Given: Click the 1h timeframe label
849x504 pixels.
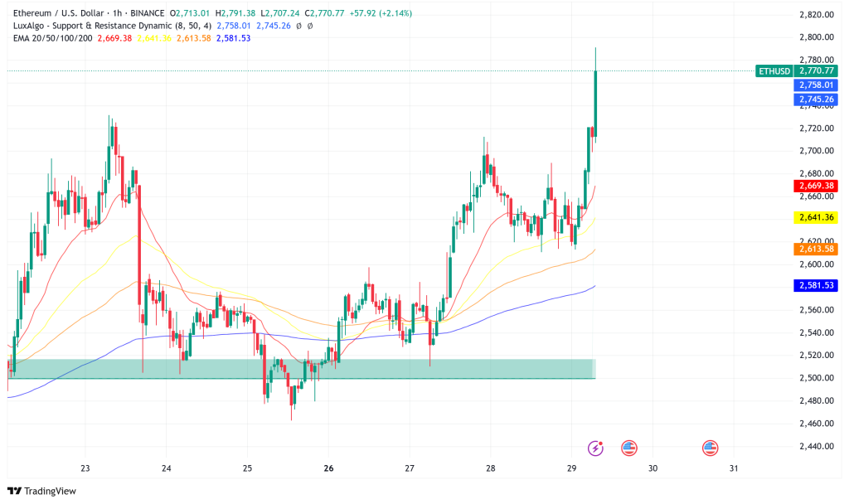Looking at the screenshot, I should point(117,13).
